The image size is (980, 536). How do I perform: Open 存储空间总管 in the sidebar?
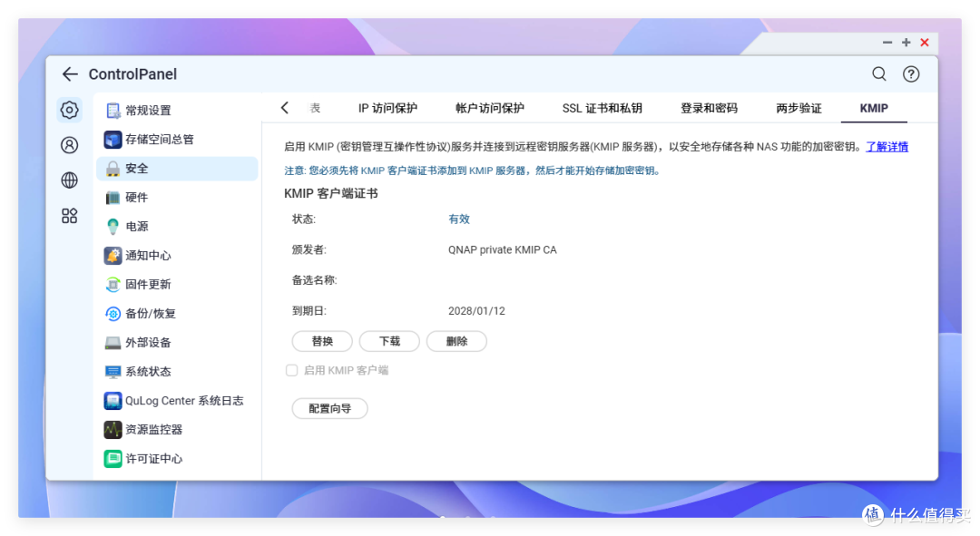click(x=178, y=140)
